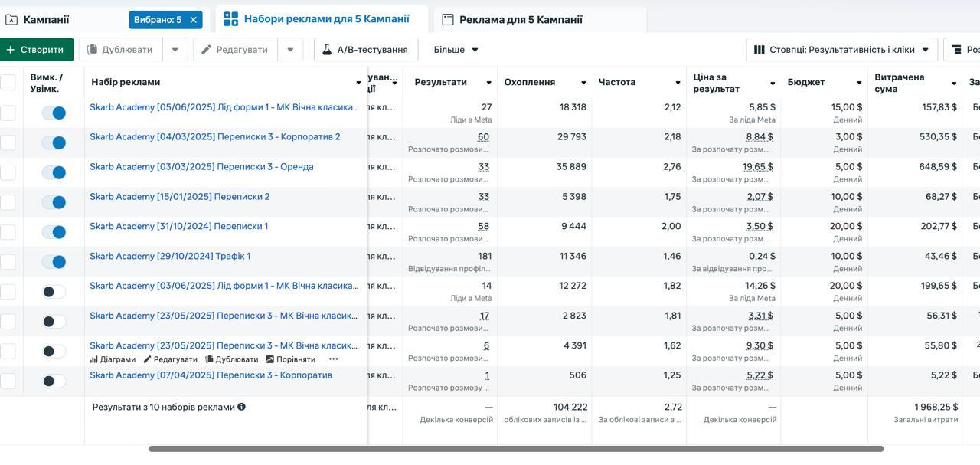
Task: Open '[29/10/2024] Трафік 1' ad set link
Action: coord(170,257)
